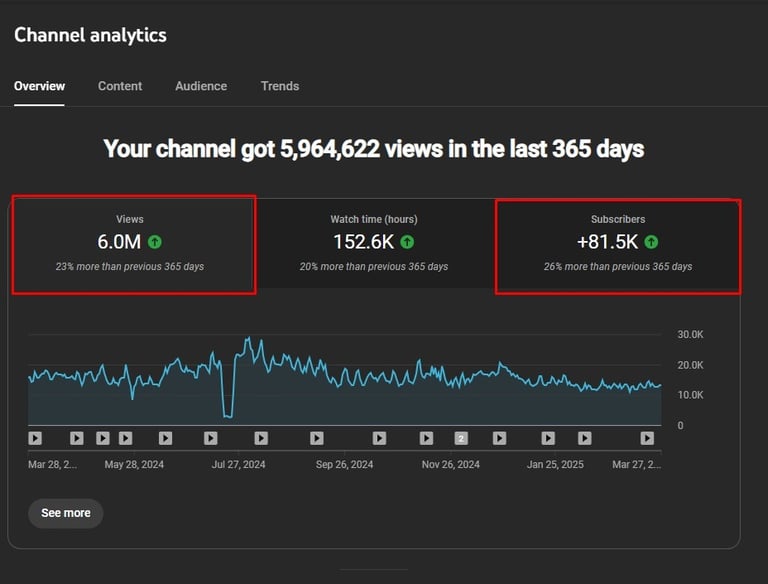768x584 pixels.
Task: Click the Channel analytics heading
Action: point(91,35)
